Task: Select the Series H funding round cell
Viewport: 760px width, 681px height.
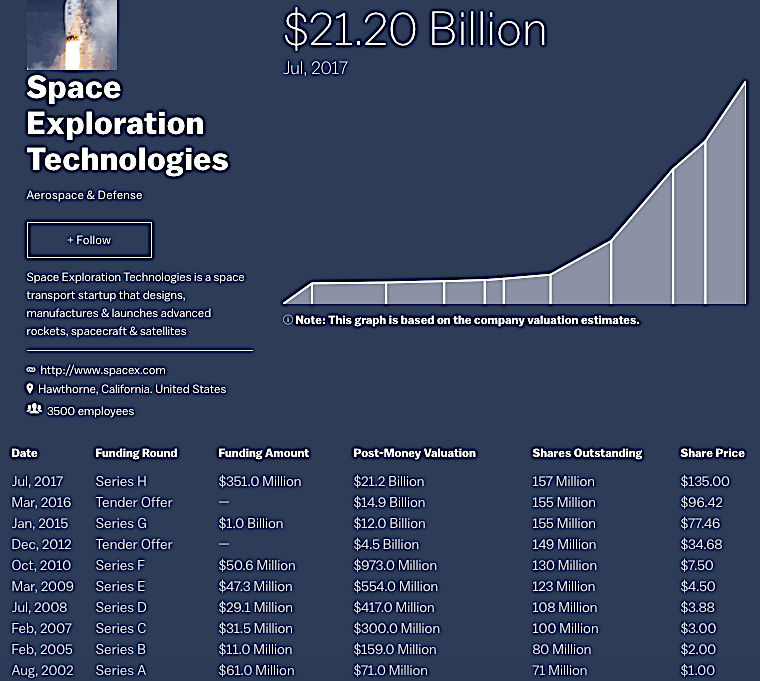Action: click(x=121, y=481)
